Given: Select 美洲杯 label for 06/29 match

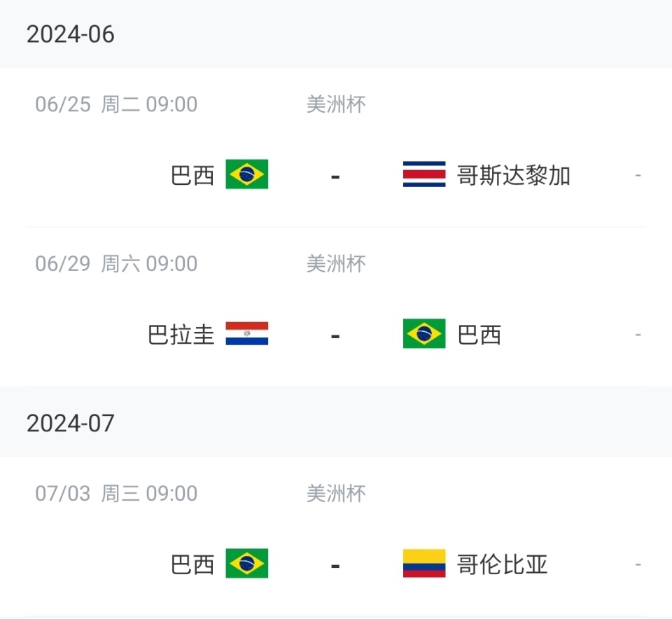Looking at the screenshot, I should tap(336, 264).
